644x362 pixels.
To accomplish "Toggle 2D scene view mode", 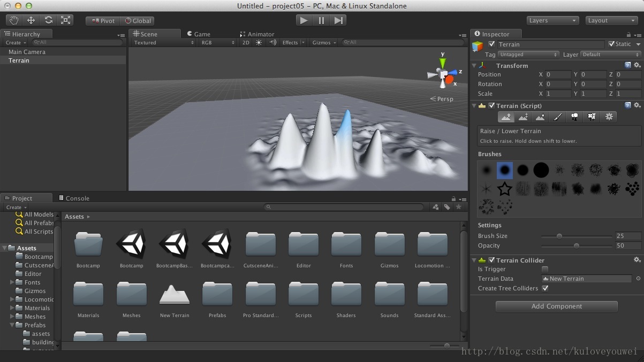I will click(246, 42).
